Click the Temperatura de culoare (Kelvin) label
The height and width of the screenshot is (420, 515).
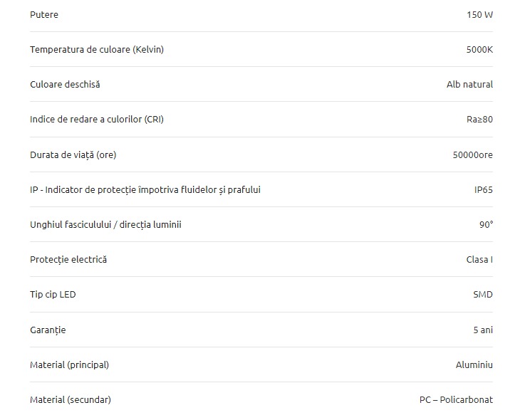click(97, 50)
